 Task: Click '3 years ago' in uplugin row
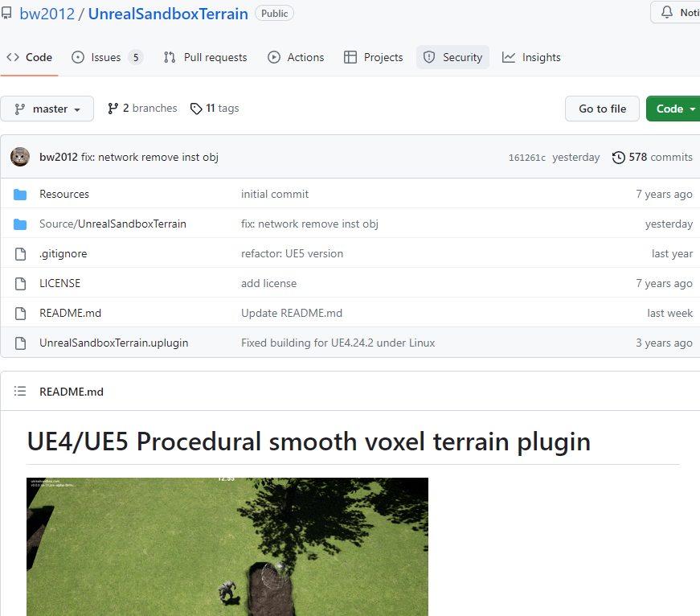click(x=664, y=343)
